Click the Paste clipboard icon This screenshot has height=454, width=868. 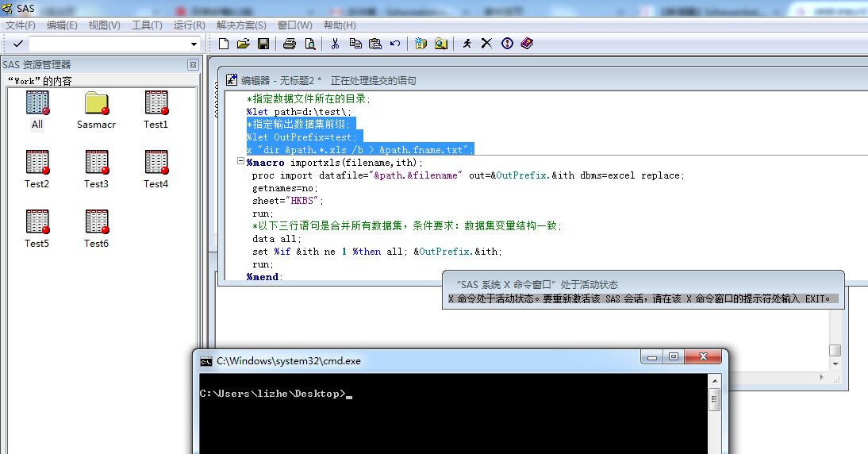coord(375,44)
